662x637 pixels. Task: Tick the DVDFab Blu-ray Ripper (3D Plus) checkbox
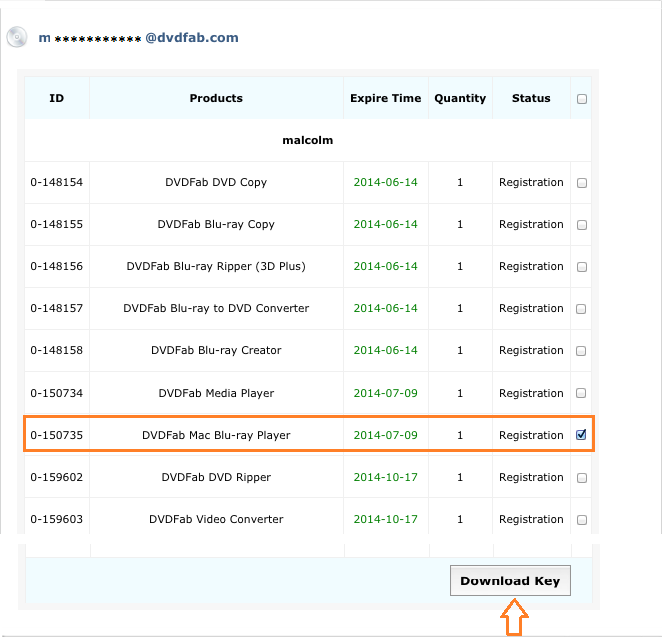[582, 267]
